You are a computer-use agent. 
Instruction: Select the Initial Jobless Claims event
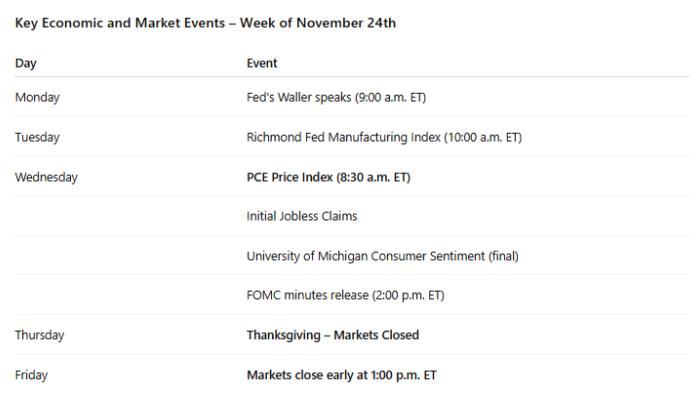[x=302, y=216]
